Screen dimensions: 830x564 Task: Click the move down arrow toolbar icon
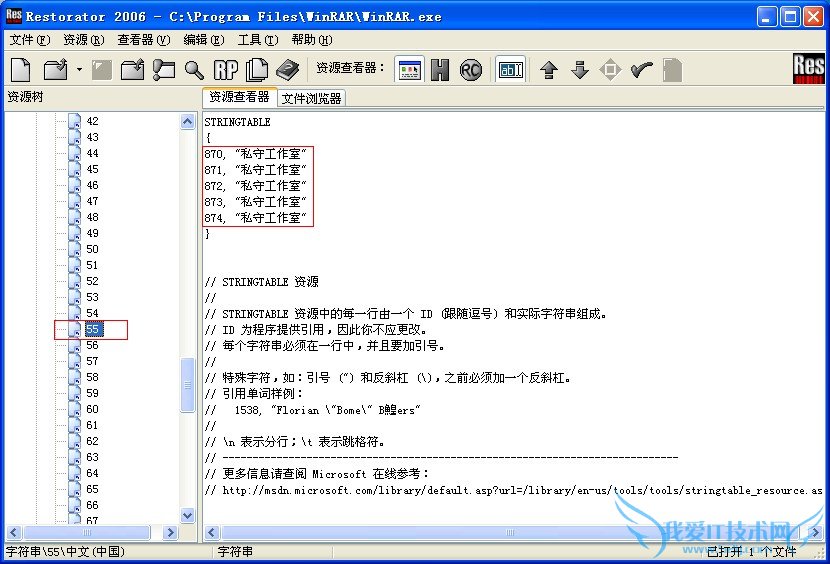pos(580,70)
